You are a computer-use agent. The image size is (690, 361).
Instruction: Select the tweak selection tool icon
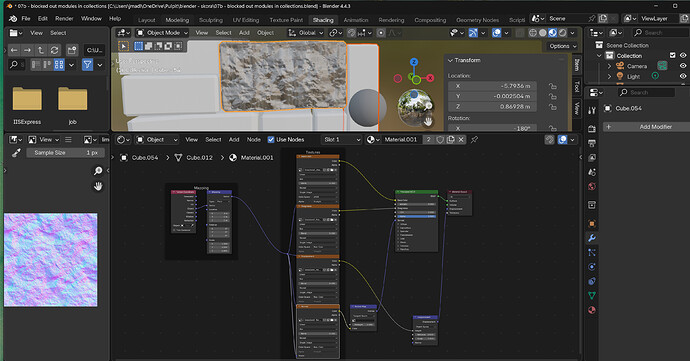[x=124, y=46]
